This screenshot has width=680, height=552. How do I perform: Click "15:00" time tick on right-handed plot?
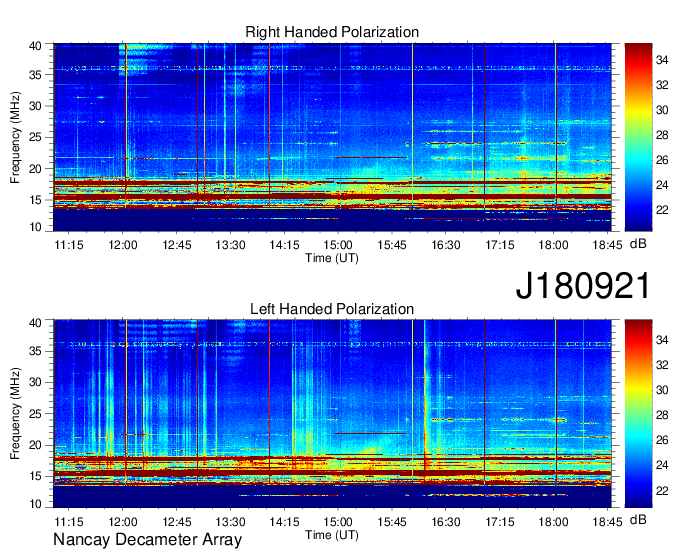[x=338, y=245]
